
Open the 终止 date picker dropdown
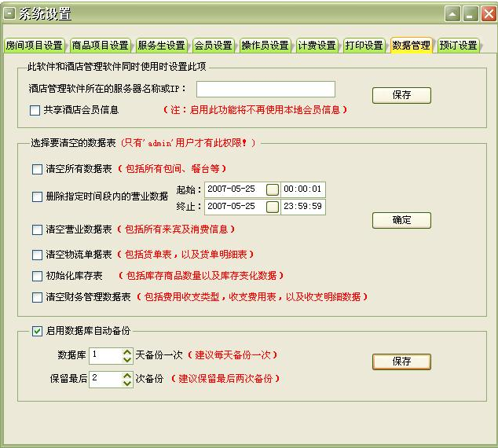tap(273, 207)
